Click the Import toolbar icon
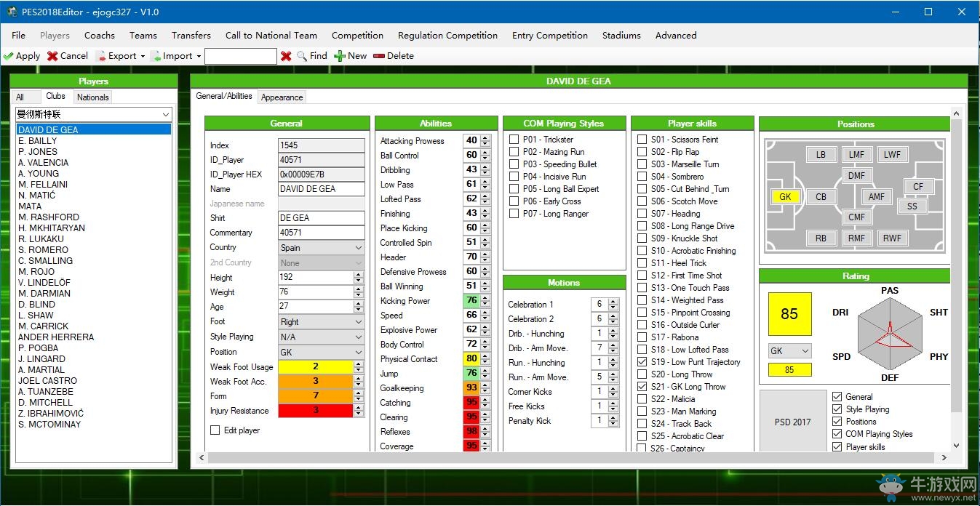This screenshot has height=506, width=980. [x=156, y=56]
